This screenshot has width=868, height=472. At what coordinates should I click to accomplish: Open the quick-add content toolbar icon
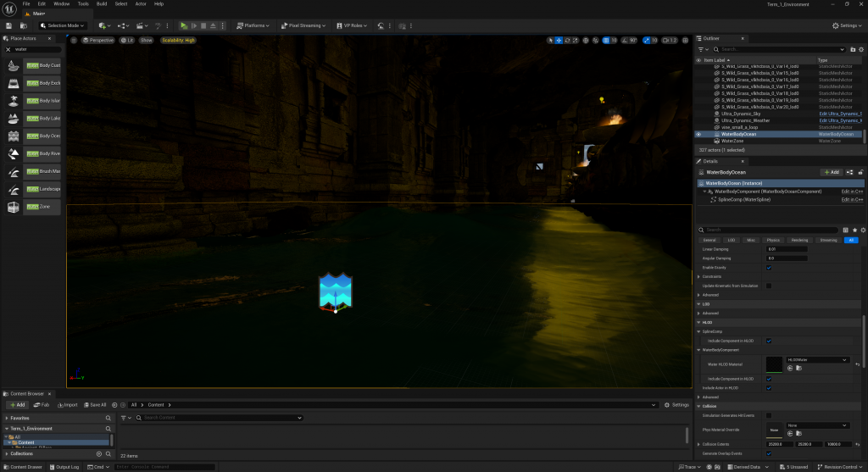(103, 25)
